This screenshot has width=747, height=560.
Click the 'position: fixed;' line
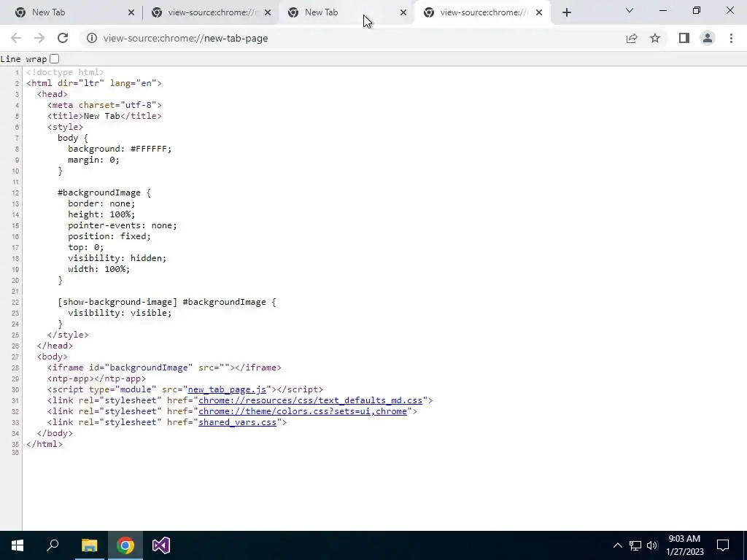(109, 237)
